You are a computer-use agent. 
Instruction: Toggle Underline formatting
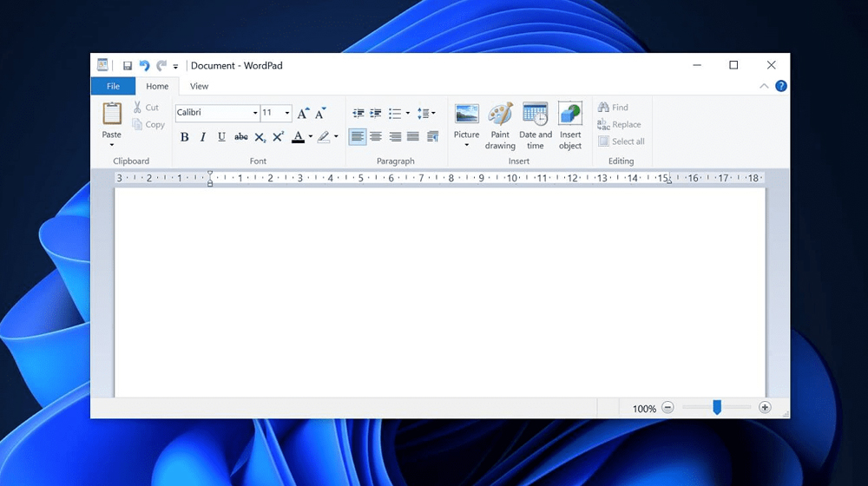tap(221, 137)
